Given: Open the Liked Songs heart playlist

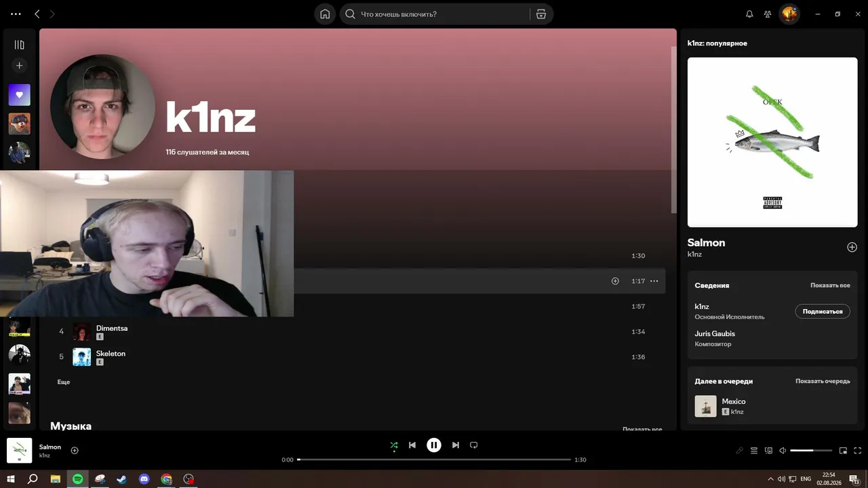Looking at the screenshot, I should [x=19, y=95].
